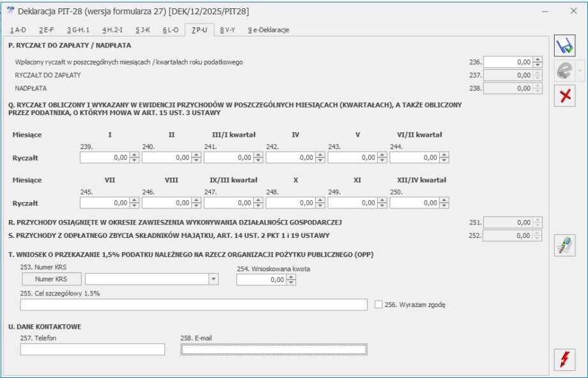Click the save declaration floppy disk icon
The image size is (588, 378).
(564, 47)
